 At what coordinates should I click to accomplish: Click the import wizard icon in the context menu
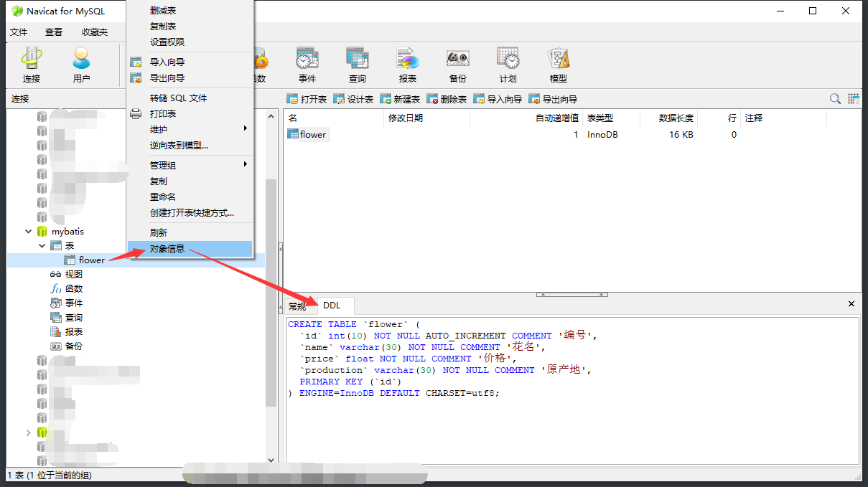coord(136,62)
